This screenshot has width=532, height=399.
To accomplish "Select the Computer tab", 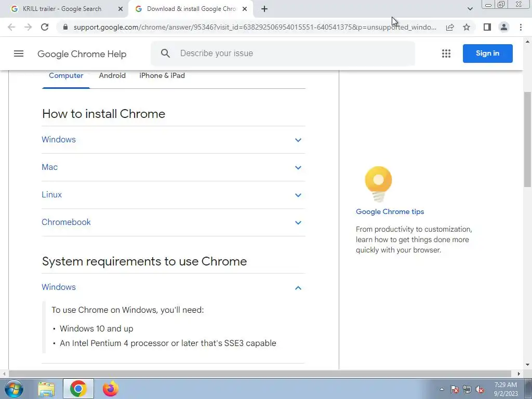I will [x=66, y=76].
